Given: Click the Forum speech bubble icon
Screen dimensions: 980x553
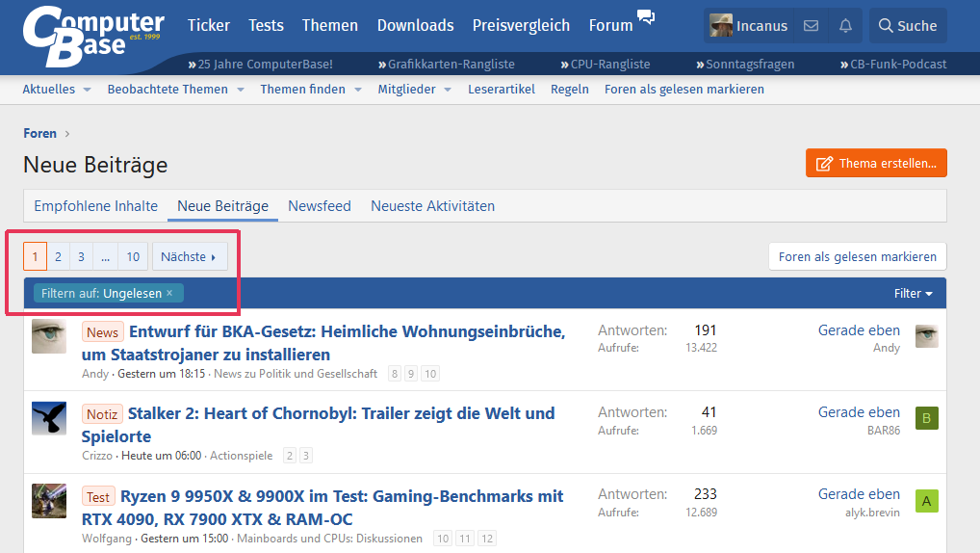Looking at the screenshot, I should pyautogui.click(x=646, y=16).
